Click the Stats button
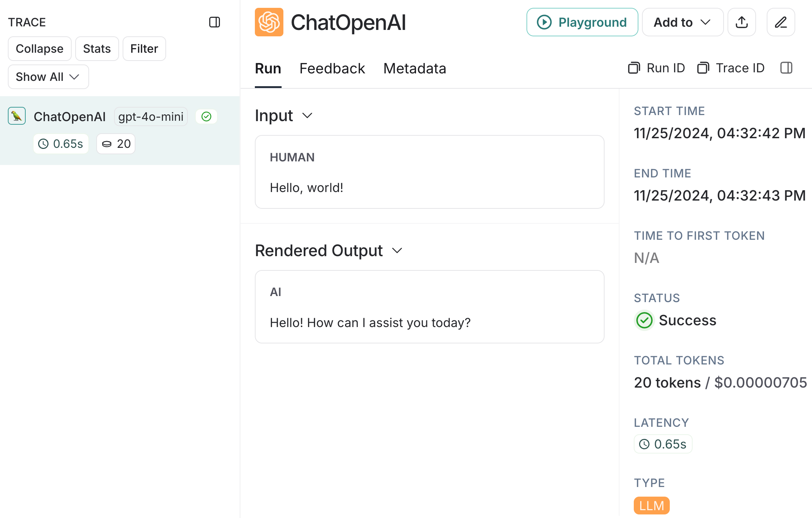Viewport: 812px width, 518px height. pos(97,48)
